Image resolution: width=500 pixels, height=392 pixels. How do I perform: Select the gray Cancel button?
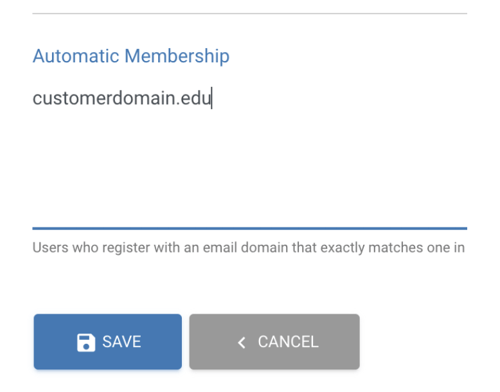tap(274, 342)
